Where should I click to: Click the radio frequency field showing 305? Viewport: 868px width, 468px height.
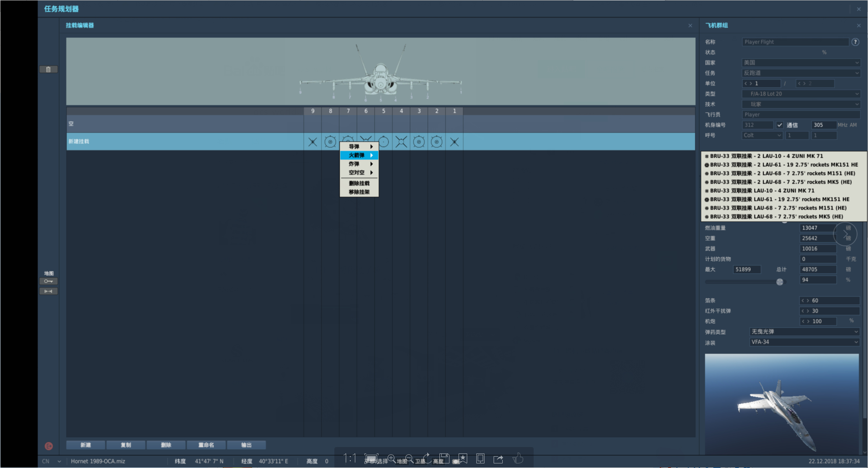[x=824, y=125]
